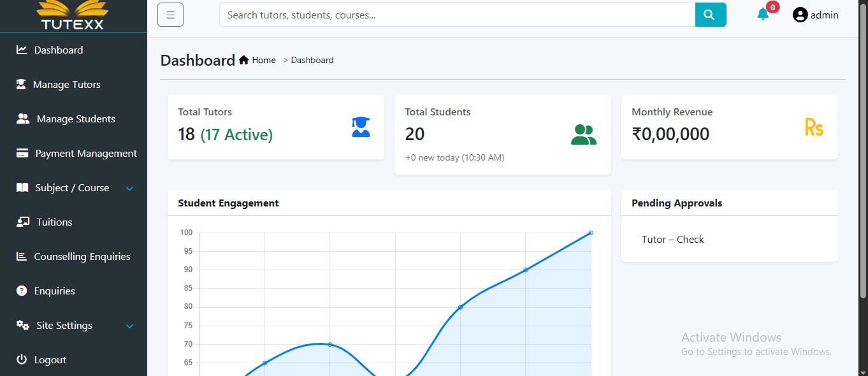
Task: Click the Logout link in sidebar
Action: (50, 360)
